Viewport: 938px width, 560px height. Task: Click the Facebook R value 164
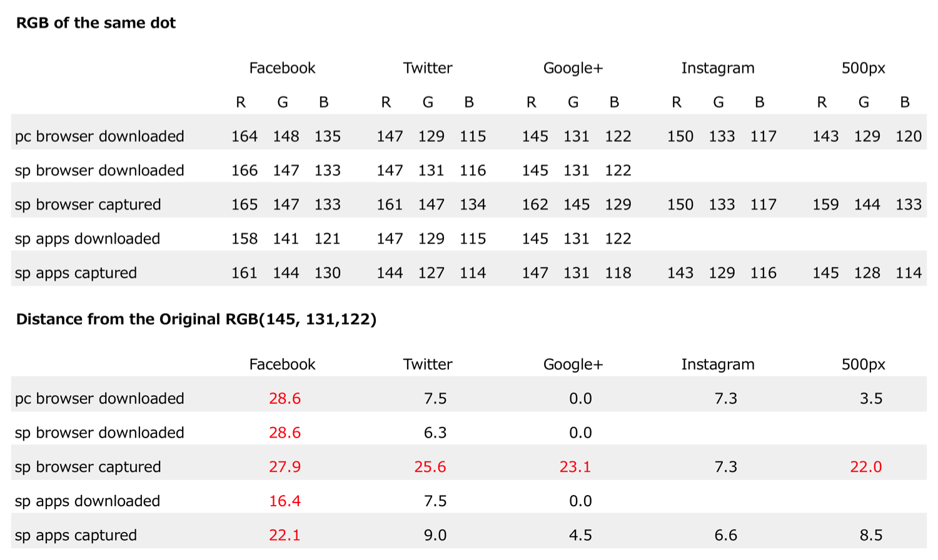coord(245,137)
